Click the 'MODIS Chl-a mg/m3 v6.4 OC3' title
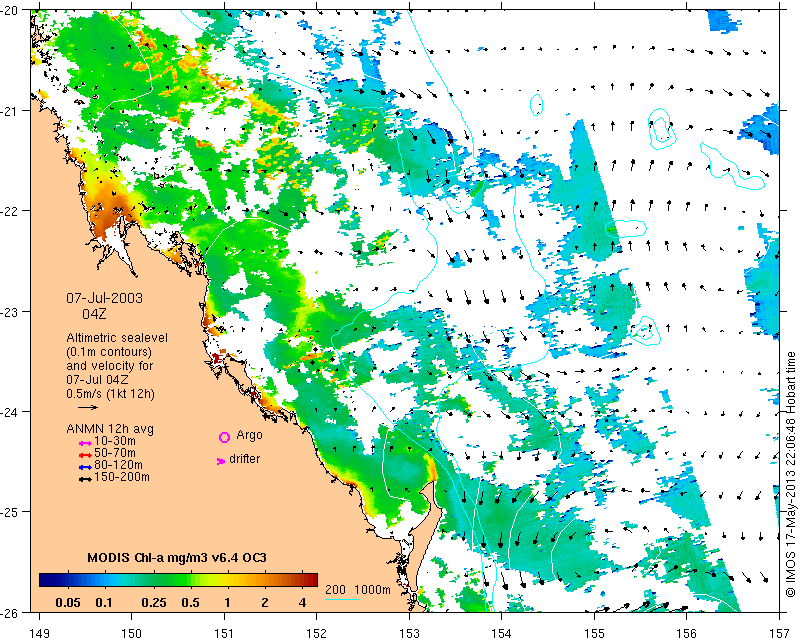Screen dimensions: 800x640 (177, 557)
